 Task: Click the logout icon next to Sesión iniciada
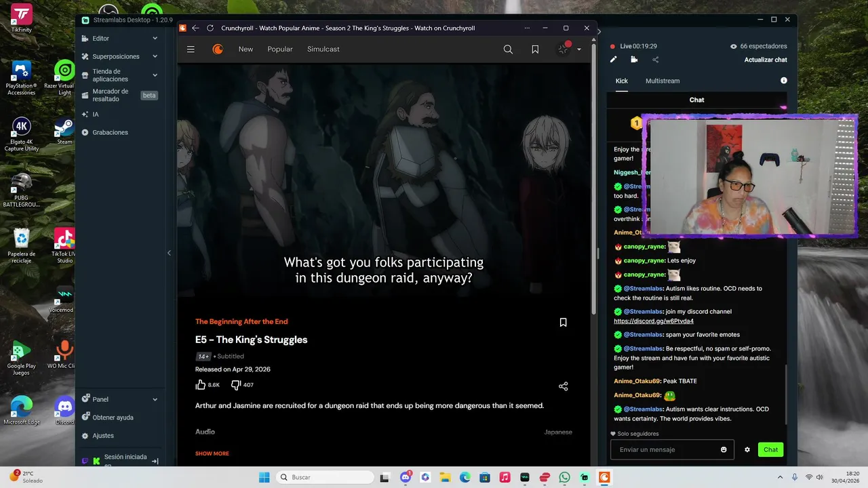pos(155,461)
